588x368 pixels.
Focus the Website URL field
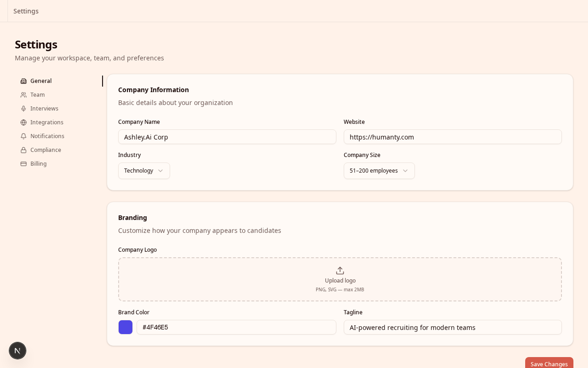tap(453, 137)
